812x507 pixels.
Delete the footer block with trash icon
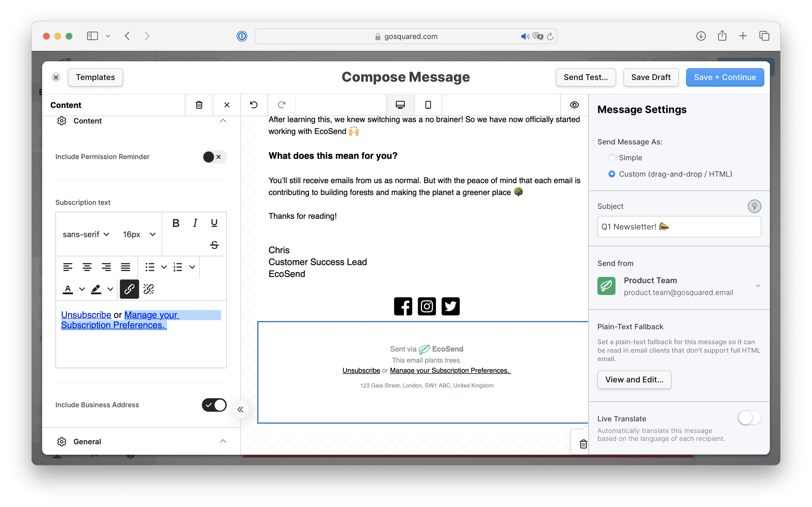click(583, 444)
